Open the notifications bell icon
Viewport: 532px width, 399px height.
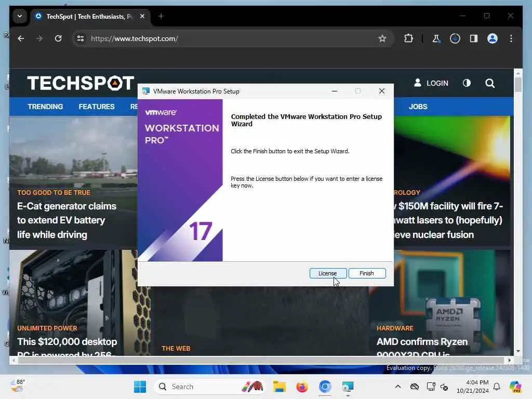pos(497,387)
